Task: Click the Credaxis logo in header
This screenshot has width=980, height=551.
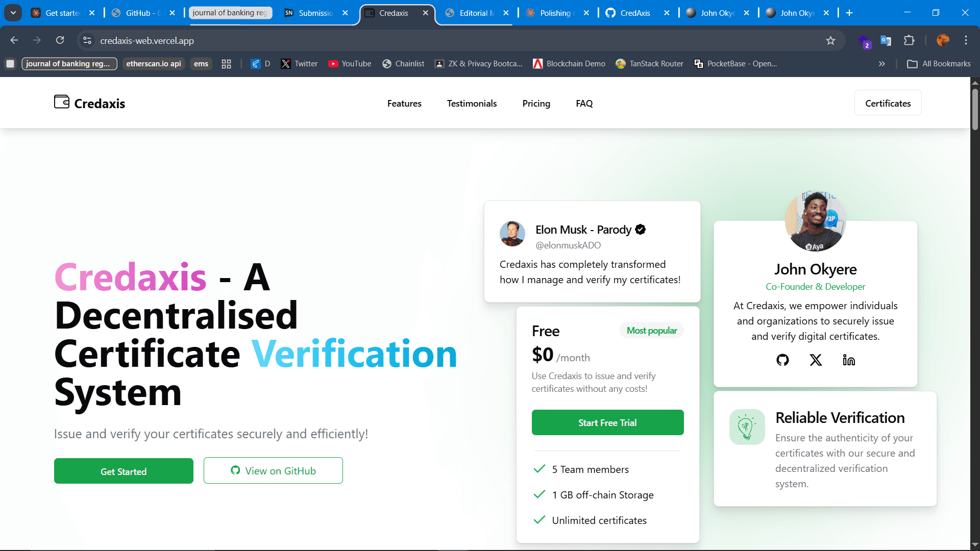Action: 90,103
